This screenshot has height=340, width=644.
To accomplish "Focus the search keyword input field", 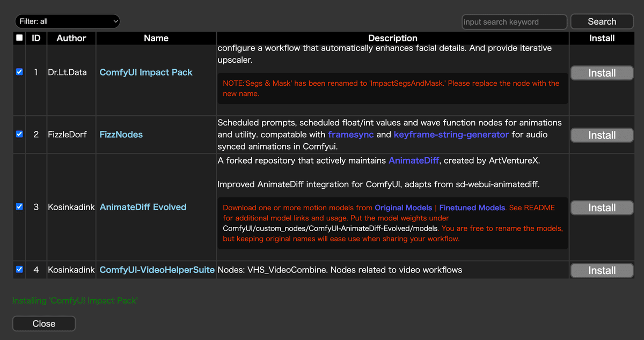I will tap(514, 22).
